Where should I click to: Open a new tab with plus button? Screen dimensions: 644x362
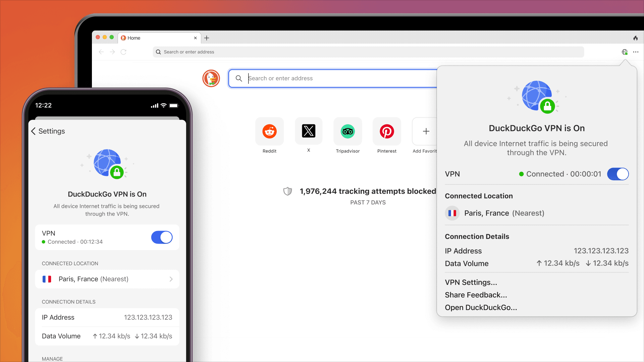(207, 38)
